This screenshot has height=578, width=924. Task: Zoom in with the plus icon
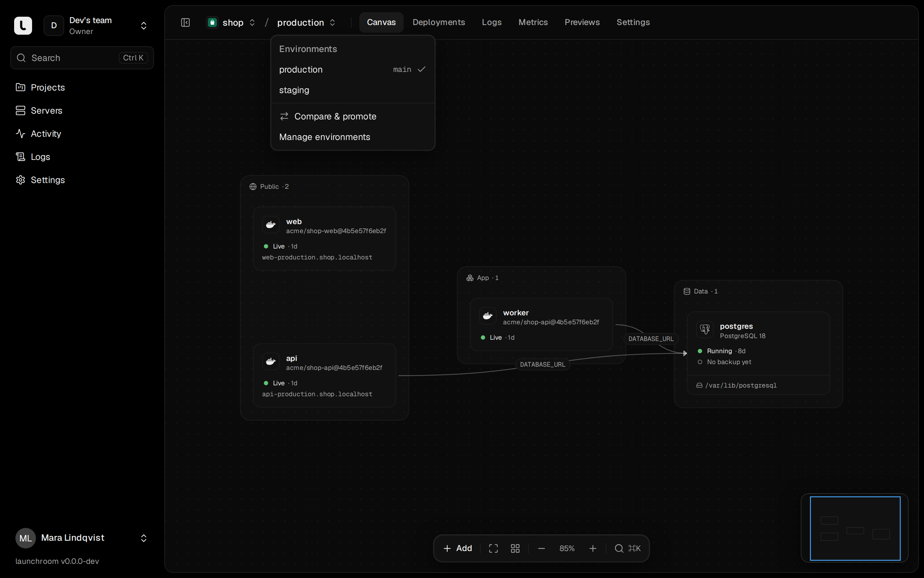[593, 548]
